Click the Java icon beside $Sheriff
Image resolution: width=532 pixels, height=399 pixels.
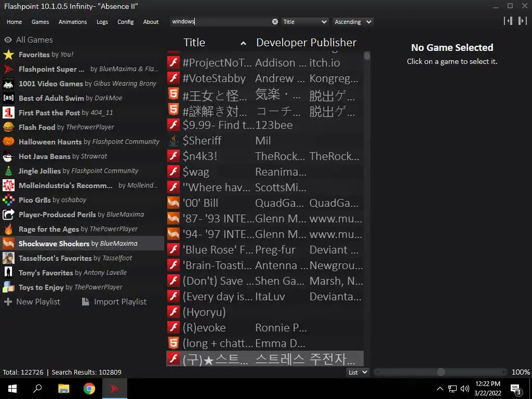[174, 140]
